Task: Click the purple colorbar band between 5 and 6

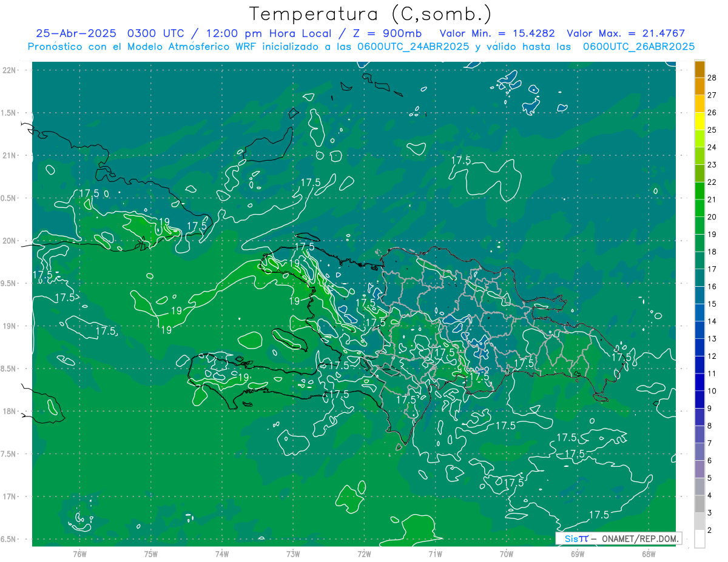Action: pos(699,469)
